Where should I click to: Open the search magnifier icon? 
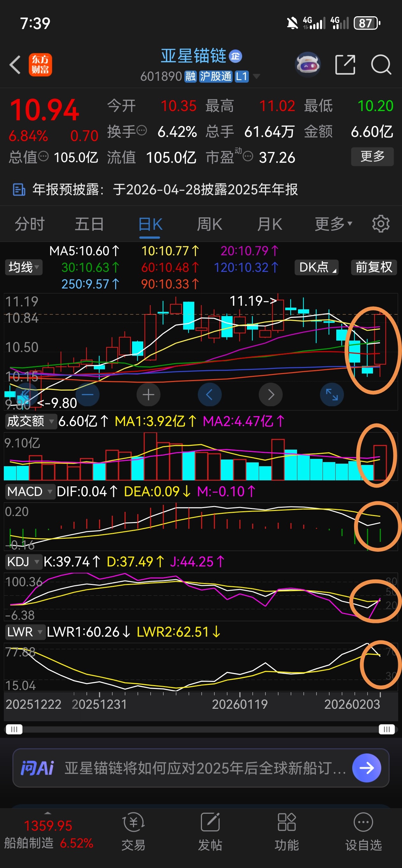[381, 64]
